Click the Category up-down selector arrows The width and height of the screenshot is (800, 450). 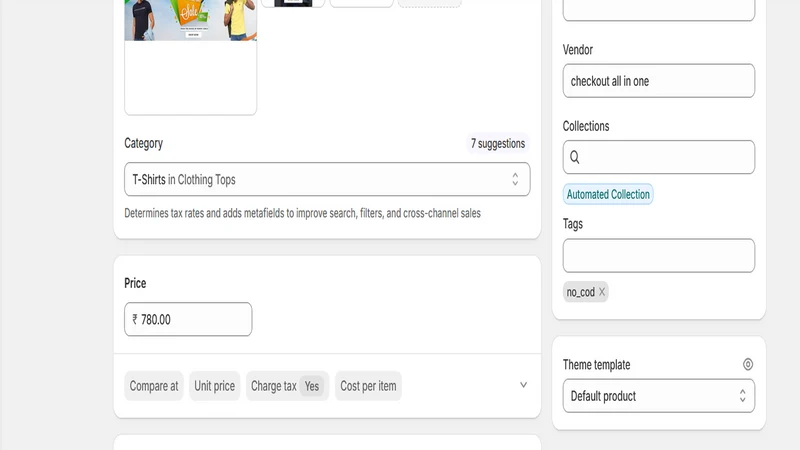(515, 179)
